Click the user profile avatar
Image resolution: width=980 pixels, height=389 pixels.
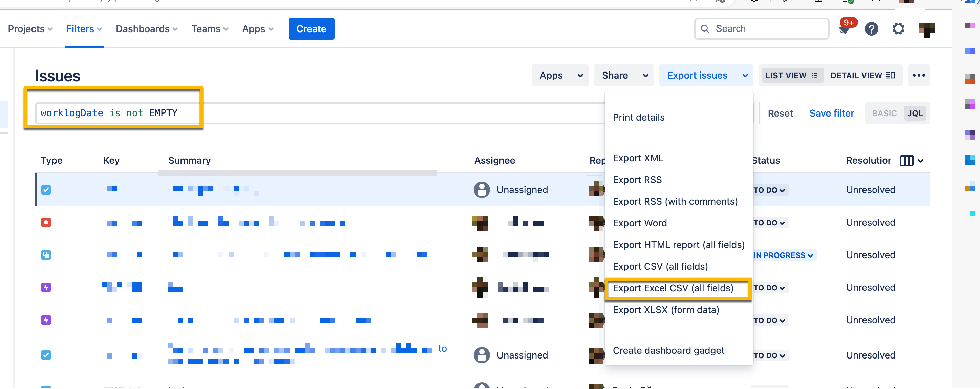point(926,29)
